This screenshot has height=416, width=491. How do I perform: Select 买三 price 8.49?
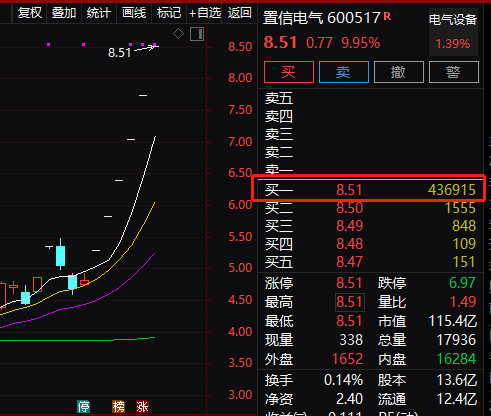pos(349,226)
